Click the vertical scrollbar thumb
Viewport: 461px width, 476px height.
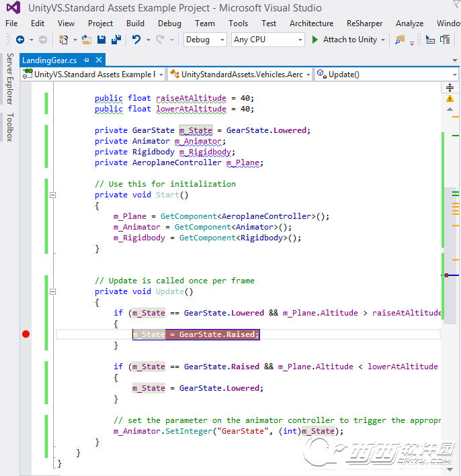[x=450, y=256]
